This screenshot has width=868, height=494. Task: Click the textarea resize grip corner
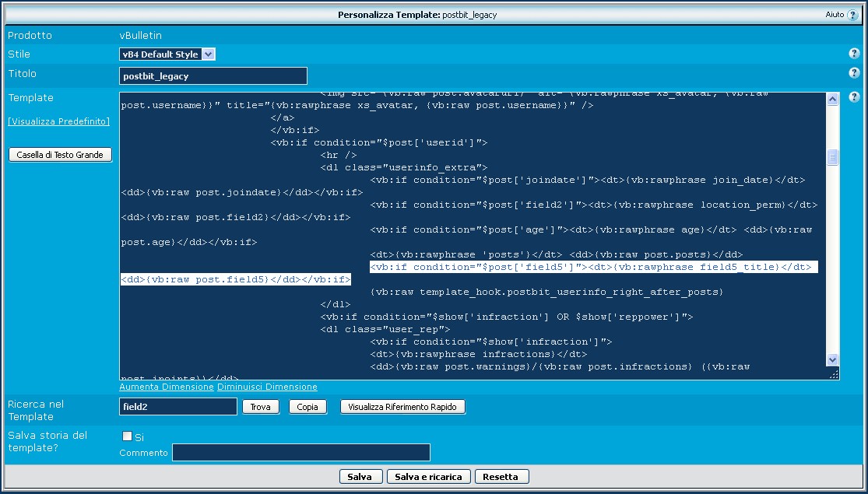pos(834,374)
